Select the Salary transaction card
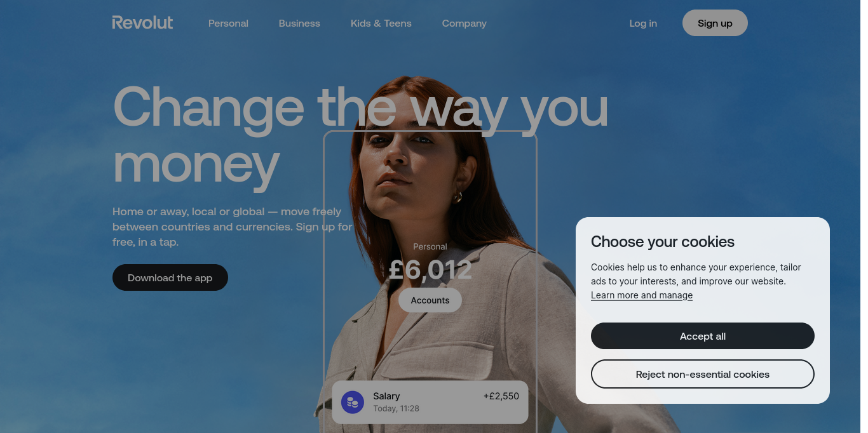The image size is (868, 433). click(430, 402)
